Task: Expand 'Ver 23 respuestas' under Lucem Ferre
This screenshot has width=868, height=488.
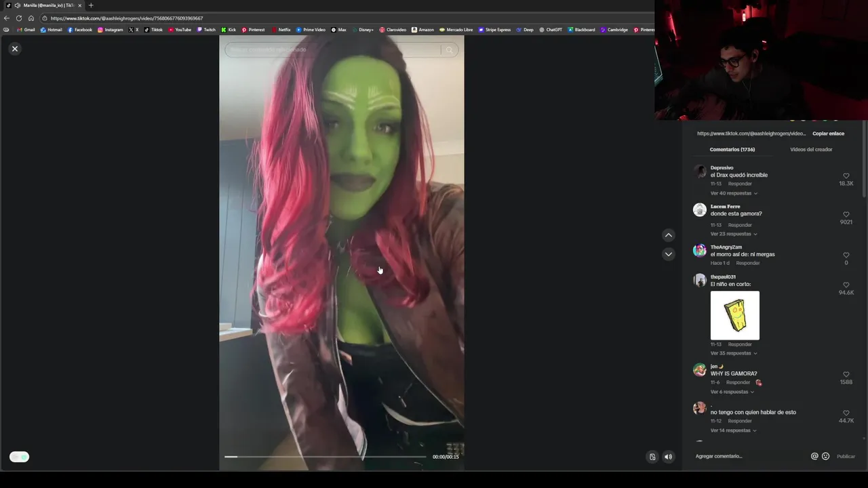Action: point(734,234)
